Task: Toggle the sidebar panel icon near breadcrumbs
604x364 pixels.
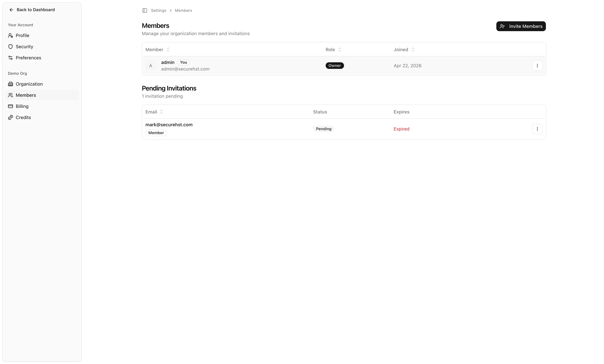Action: [x=145, y=10]
